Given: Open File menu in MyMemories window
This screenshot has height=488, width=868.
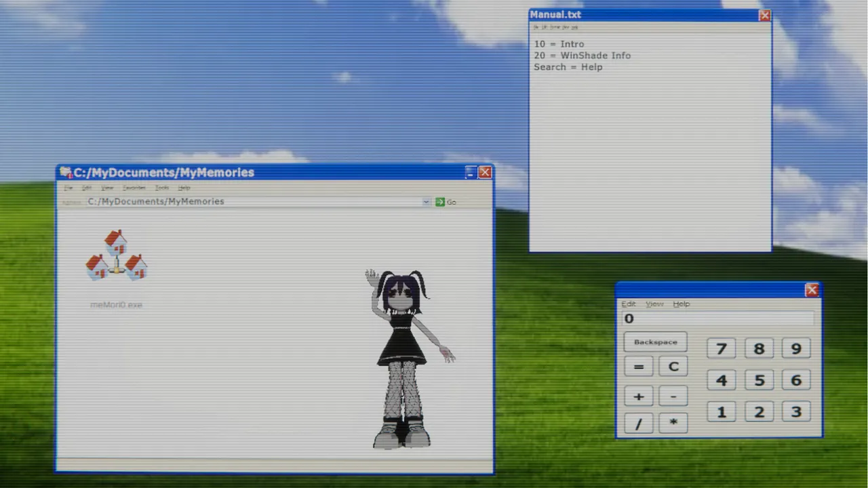Looking at the screenshot, I should click(68, 188).
